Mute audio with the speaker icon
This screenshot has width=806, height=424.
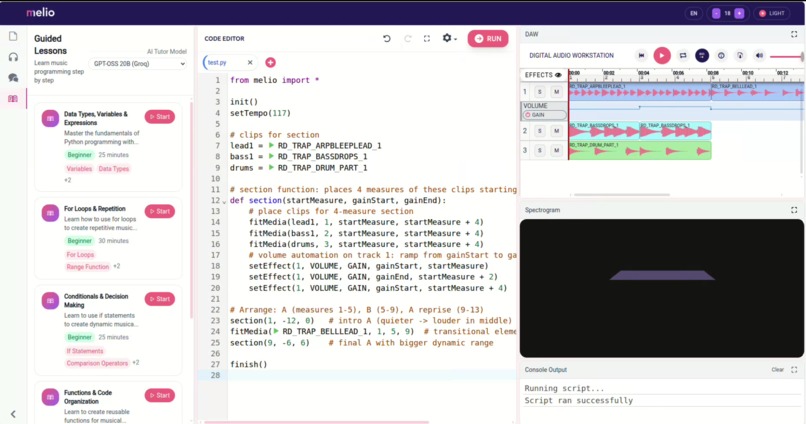(759, 56)
